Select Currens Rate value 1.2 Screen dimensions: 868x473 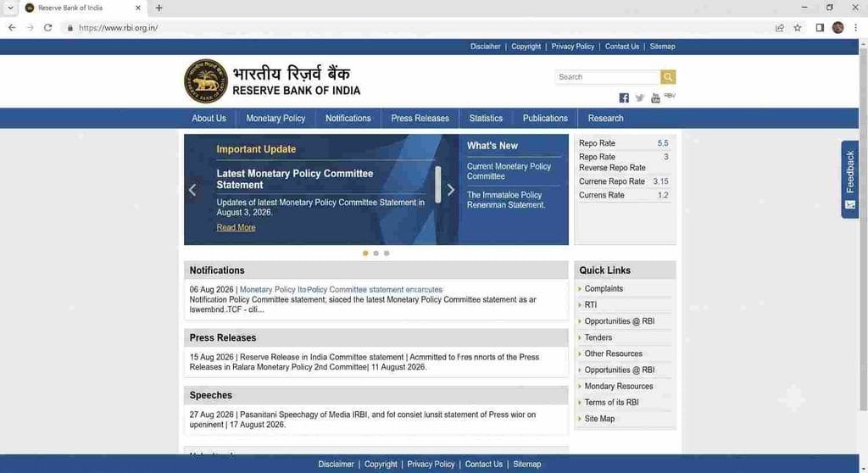(663, 196)
